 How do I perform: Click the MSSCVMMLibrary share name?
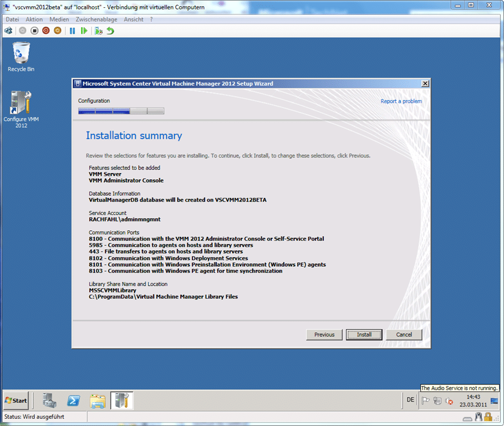(x=113, y=291)
